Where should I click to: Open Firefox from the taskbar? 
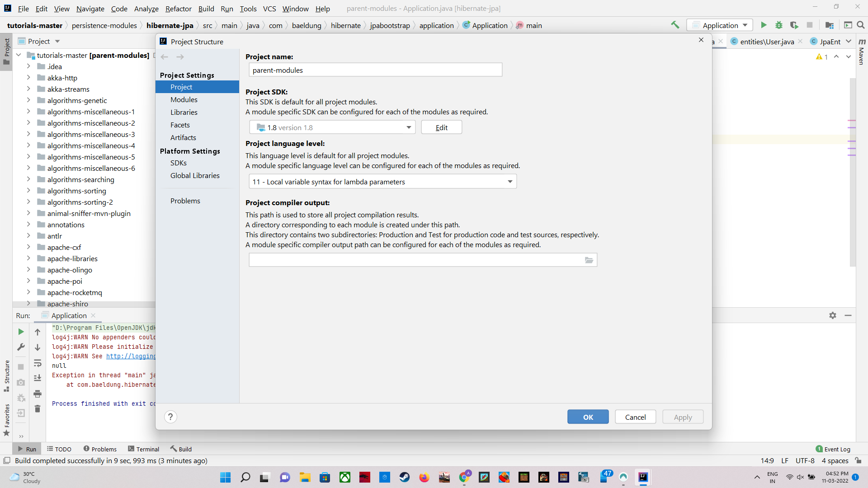click(x=424, y=477)
